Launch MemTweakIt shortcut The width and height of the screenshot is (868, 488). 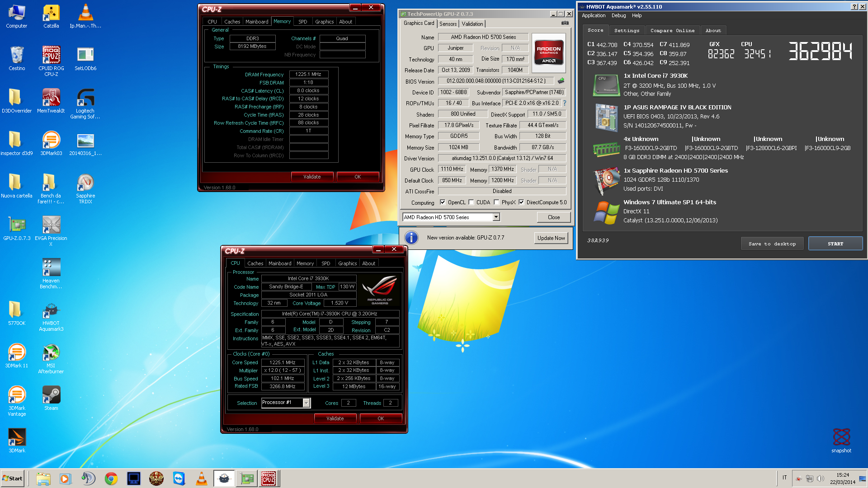coord(51,101)
